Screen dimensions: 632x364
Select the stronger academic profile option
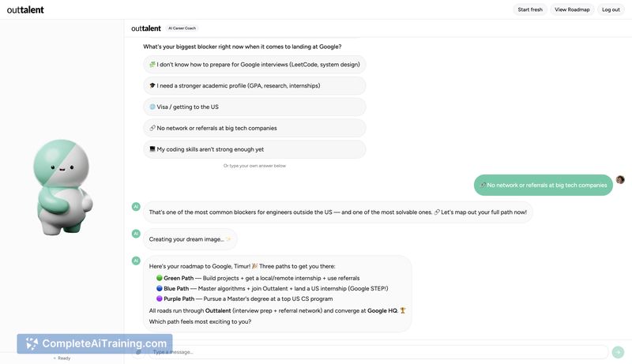[254, 85]
